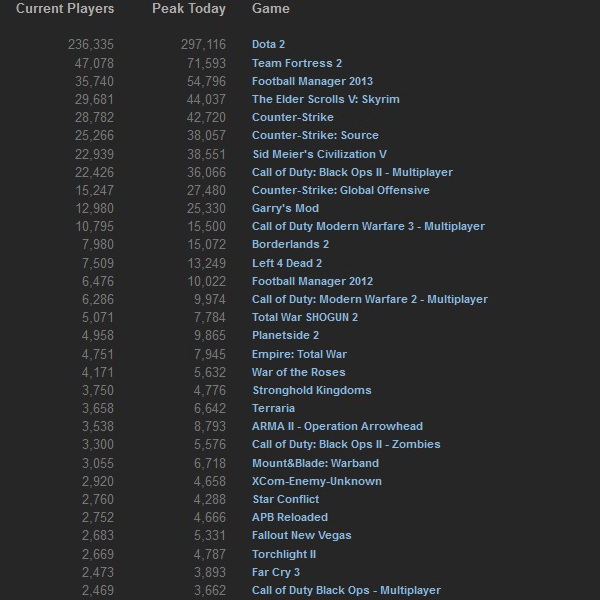The width and height of the screenshot is (600, 600).
Task: Open the Borderlands 2 game page
Action: [x=290, y=245]
